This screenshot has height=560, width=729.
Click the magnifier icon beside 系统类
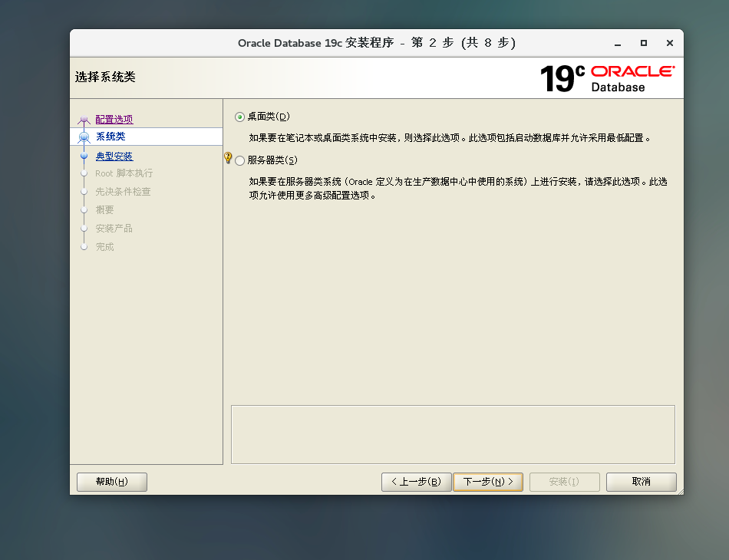click(x=84, y=137)
